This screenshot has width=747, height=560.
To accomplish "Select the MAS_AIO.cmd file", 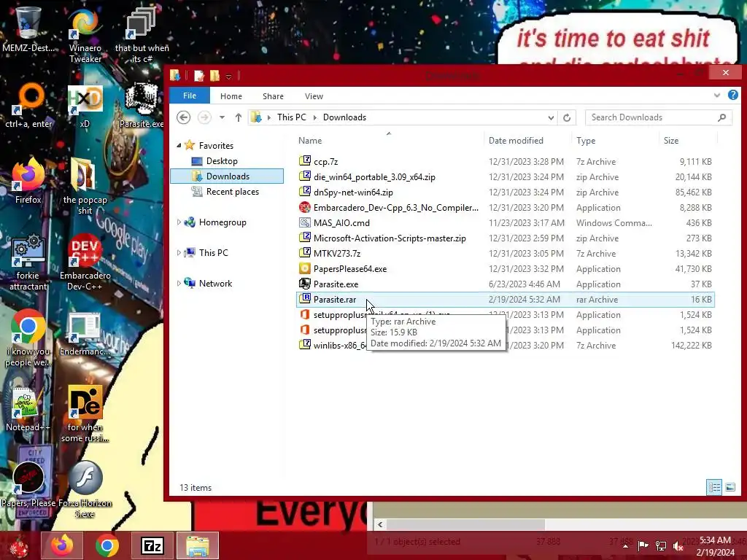I will click(505, 222).
